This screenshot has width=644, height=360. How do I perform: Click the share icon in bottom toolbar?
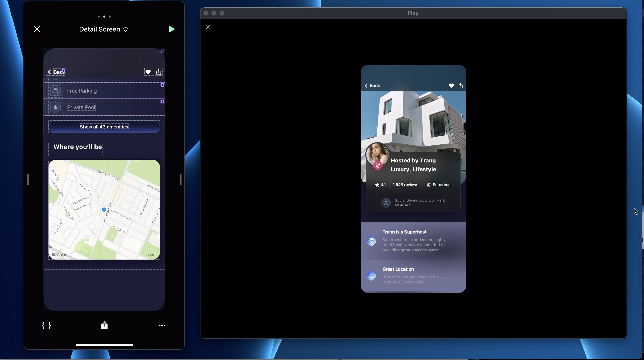[104, 325]
